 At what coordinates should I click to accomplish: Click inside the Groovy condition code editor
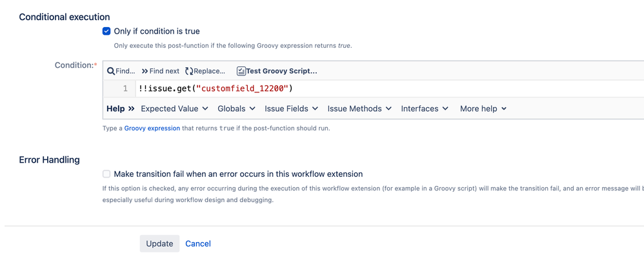[387, 88]
